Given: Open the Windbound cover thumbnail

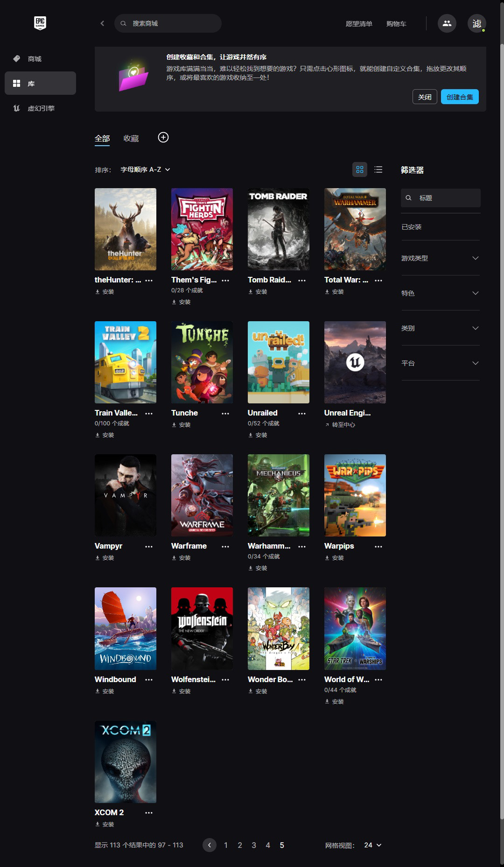Looking at the screenshot, I should (126, 628).
